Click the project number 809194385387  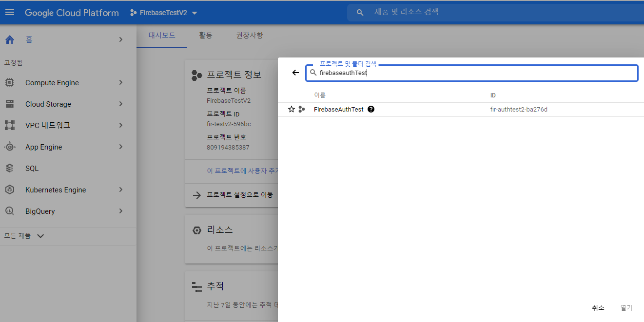pos(228,147)
